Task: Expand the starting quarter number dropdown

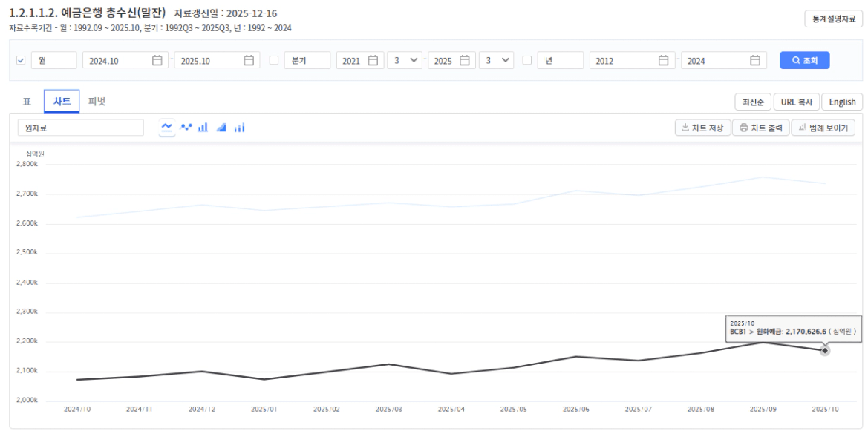Action: [x=405, y=61]
